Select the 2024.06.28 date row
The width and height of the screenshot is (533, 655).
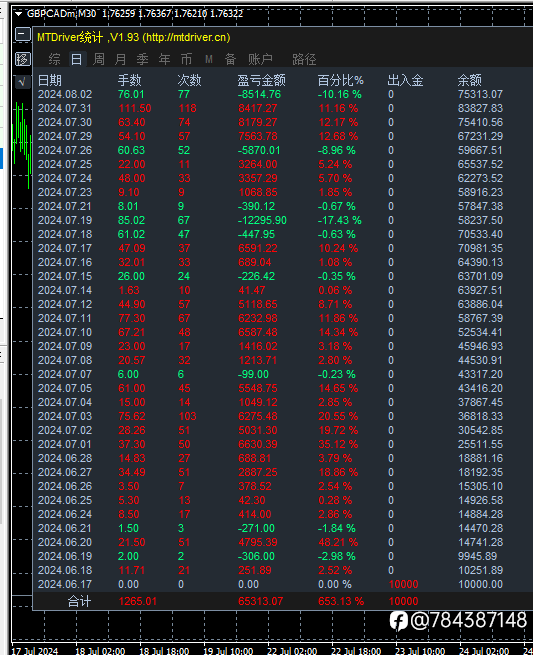65,458
